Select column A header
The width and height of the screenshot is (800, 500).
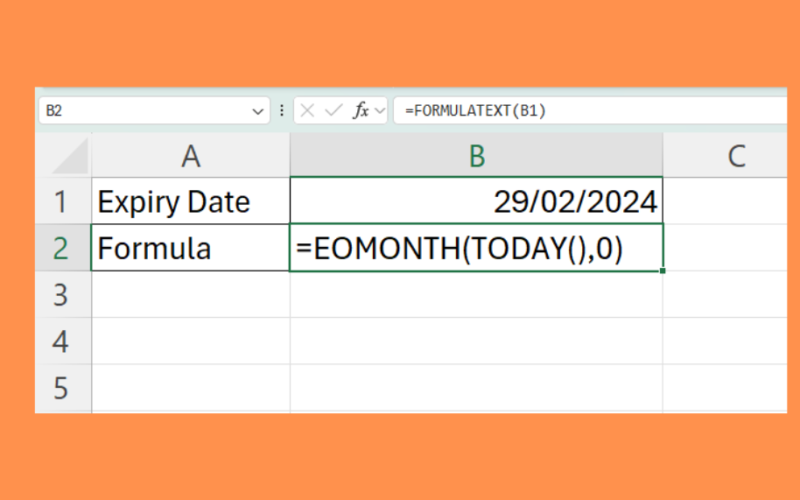pos(190,156)
